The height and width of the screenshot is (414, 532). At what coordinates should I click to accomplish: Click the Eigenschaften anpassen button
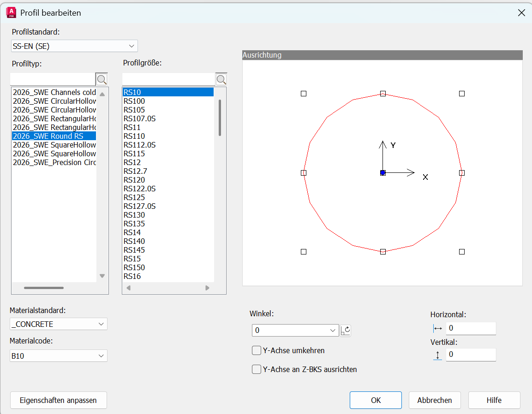click(x=59, y=400)
